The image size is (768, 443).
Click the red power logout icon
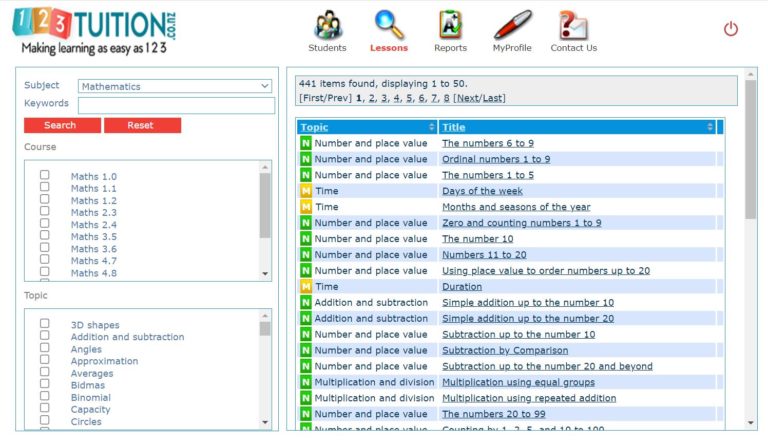730,29
